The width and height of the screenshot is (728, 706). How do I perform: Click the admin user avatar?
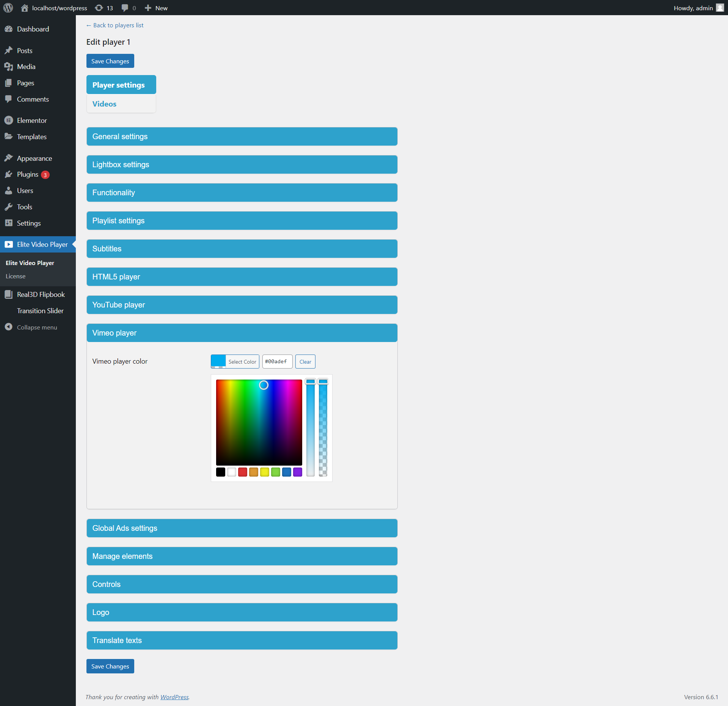(720, 8)
